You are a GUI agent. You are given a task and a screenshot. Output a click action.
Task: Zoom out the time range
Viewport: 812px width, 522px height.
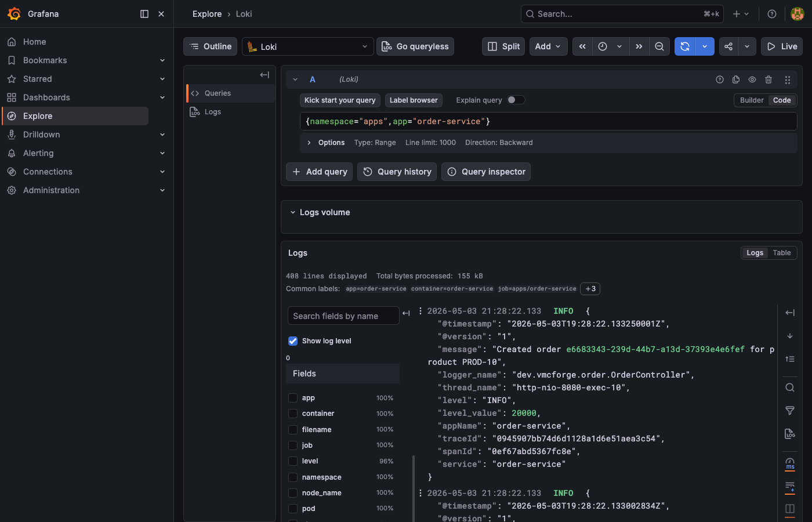(659, 46)
